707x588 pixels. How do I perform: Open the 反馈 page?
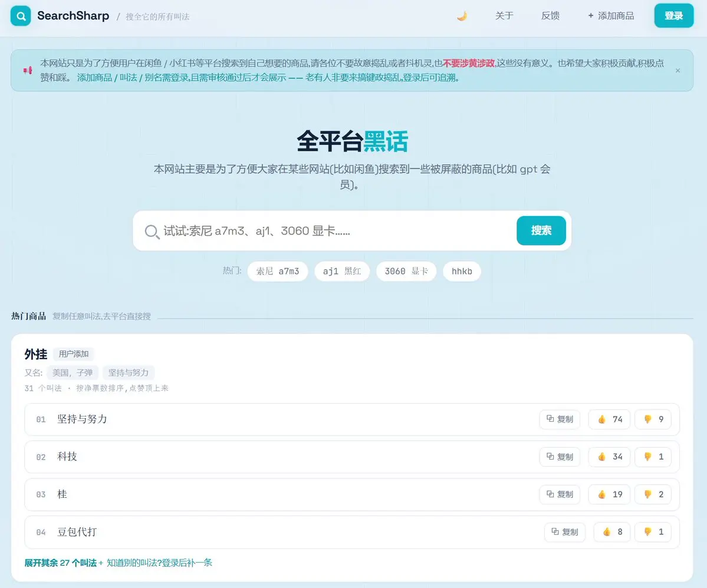550,16
